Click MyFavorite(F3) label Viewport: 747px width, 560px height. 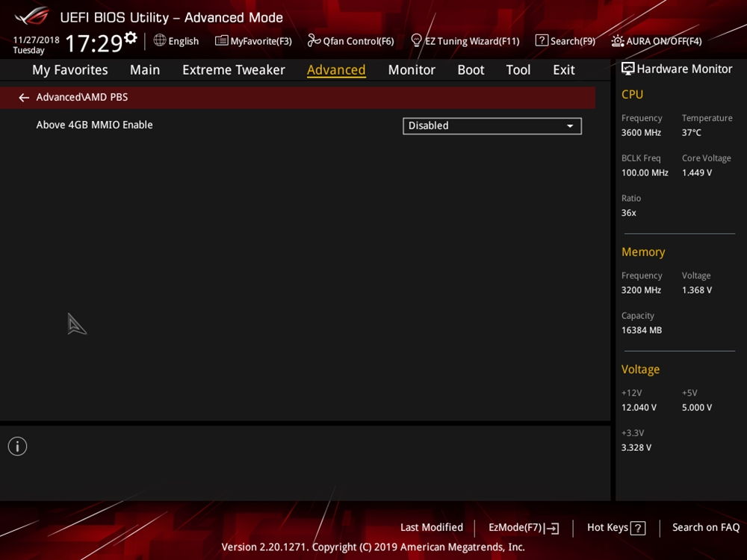pyautogui.click(x=261, y=41)
